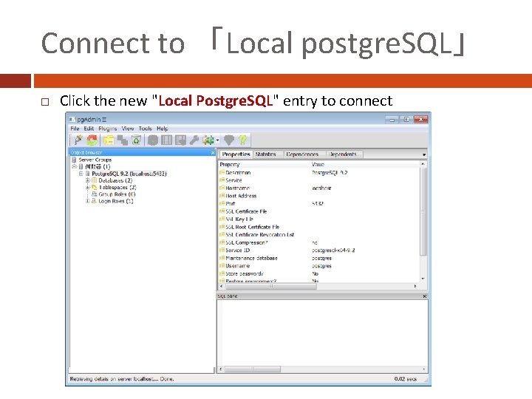Image resolution: width=532 pixels, height=399 pixels.
Task: Maximize the pgAdmin III window
Action: pos(406,120)
